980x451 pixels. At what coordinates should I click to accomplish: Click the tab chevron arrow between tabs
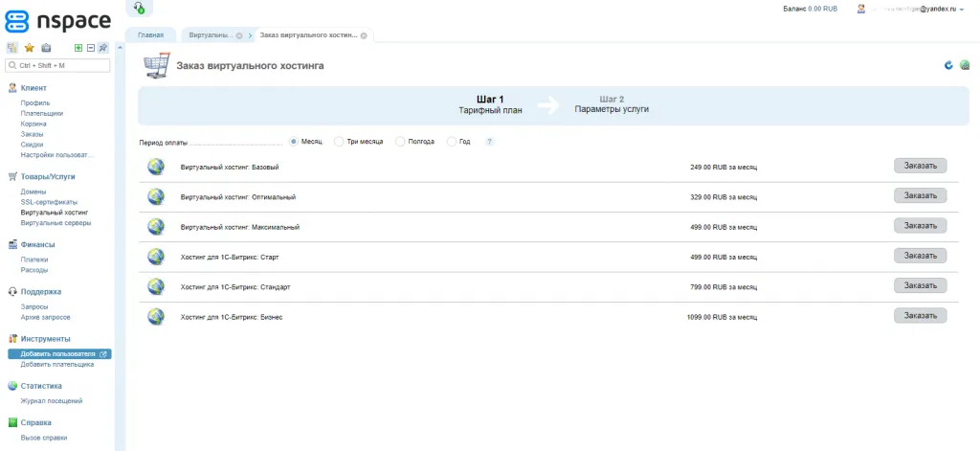coord(250,35)
